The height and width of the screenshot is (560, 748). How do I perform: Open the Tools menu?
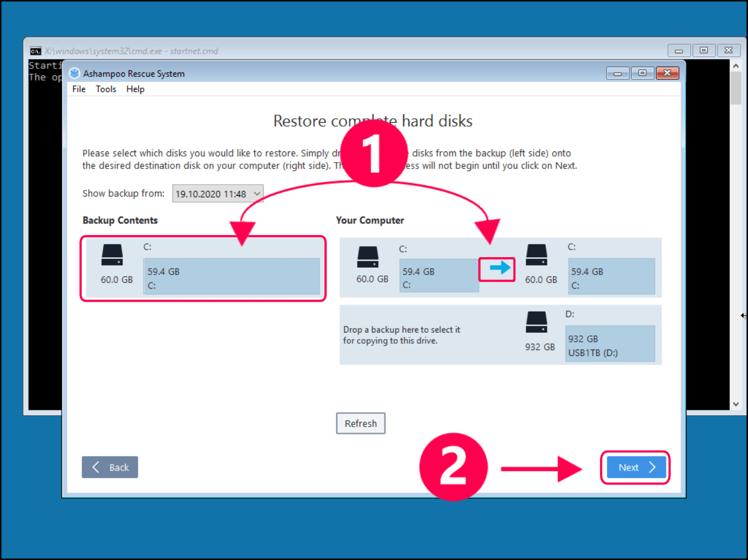click(106, 89)
